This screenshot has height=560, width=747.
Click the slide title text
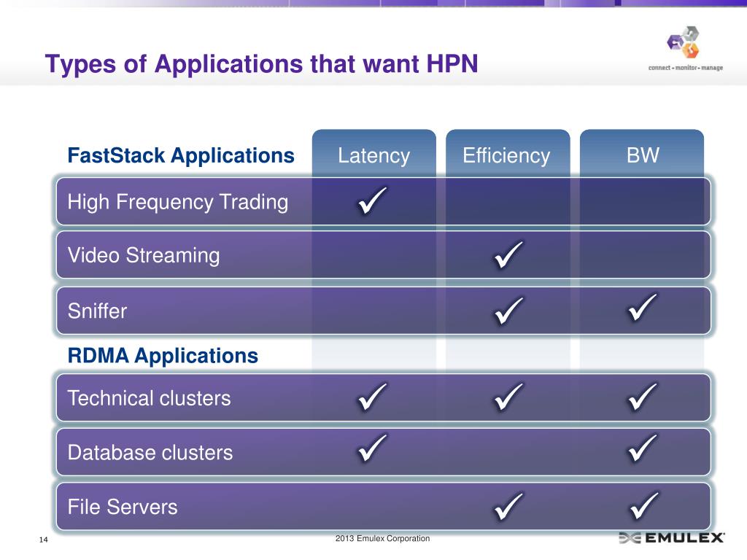point(261,64)
